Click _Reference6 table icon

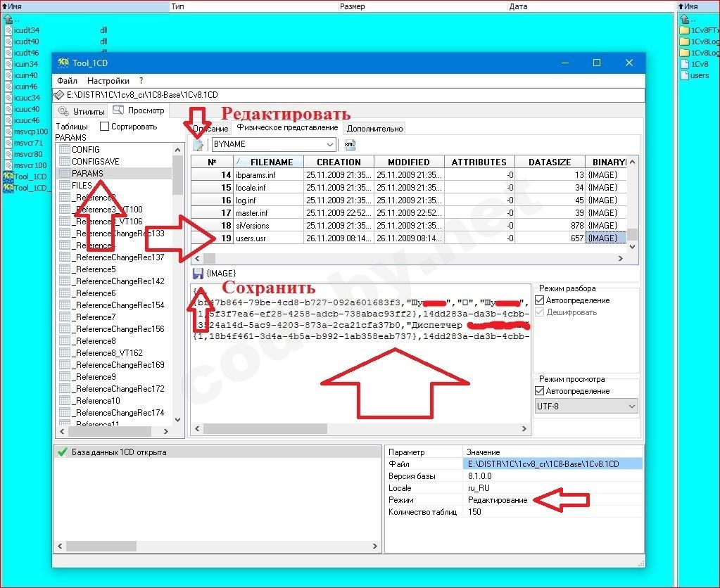[x=64, y=293]
